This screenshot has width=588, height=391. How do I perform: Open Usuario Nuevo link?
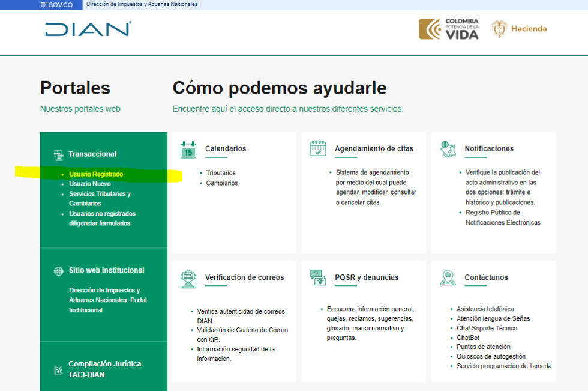(90, 184)
